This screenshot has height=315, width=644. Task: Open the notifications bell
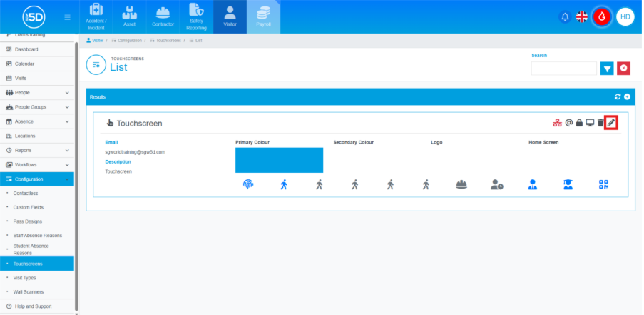coord(565,17)
